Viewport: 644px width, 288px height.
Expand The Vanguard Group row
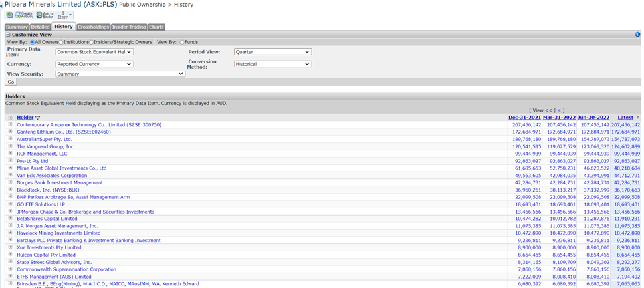10,146
